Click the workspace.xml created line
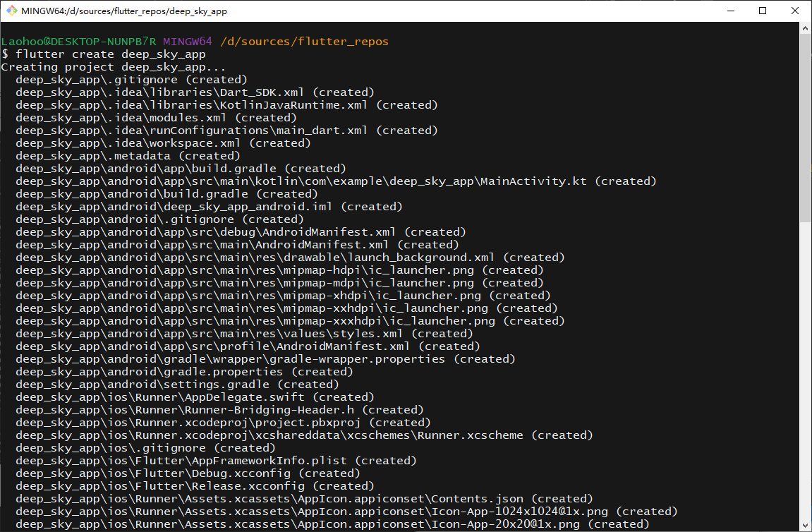 tap(163, 143)
